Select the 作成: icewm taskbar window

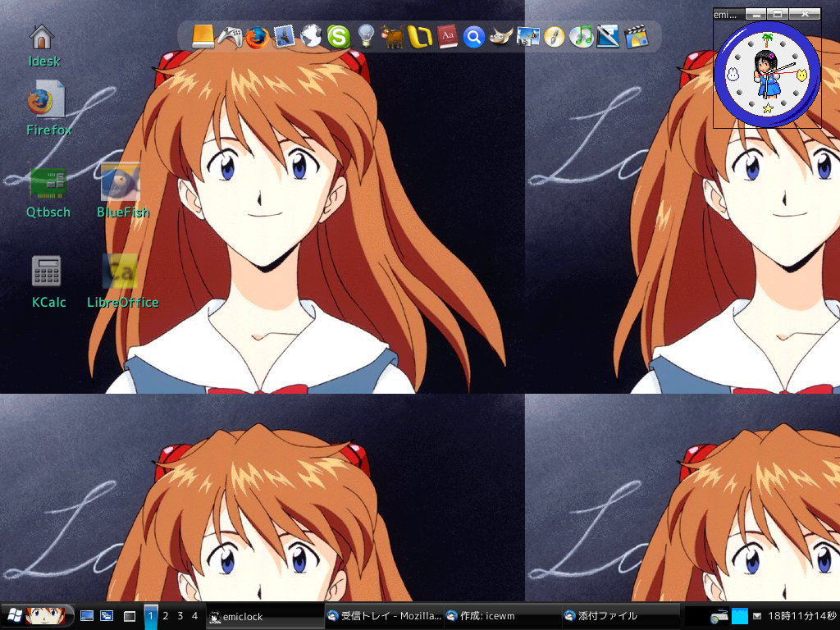pyautogui.click(x=500, y=616)
